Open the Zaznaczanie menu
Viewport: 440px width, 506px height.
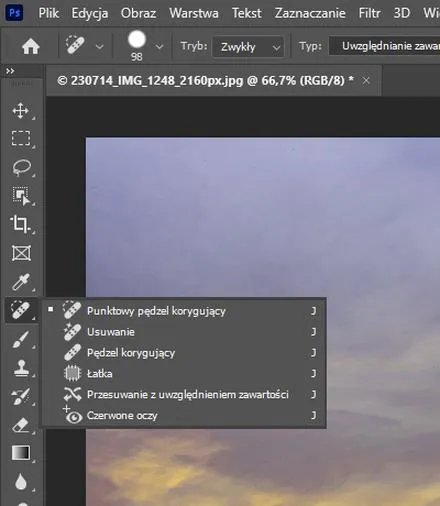tap(310, 13)
